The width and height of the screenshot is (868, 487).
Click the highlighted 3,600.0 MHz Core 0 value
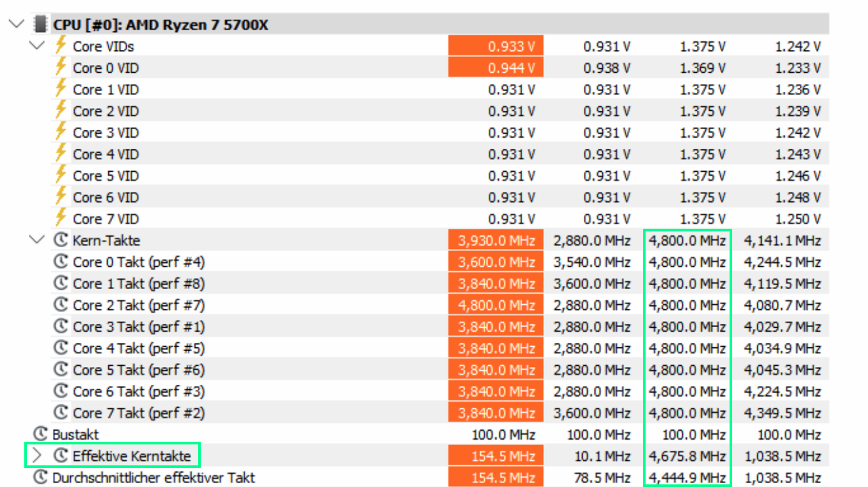[496, 262]
